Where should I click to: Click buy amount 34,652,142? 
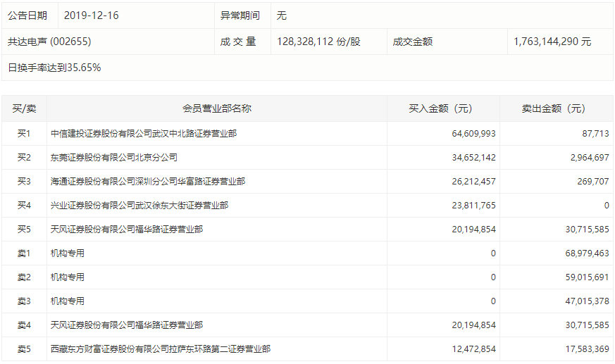point(474,158)
